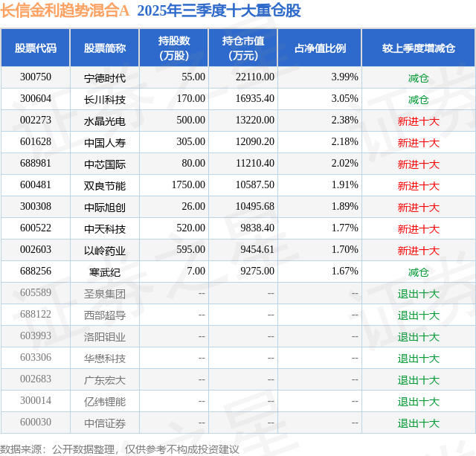476x456 pixels.
Task: Click the 持股数(万股) column header
Action: (174, 48)
